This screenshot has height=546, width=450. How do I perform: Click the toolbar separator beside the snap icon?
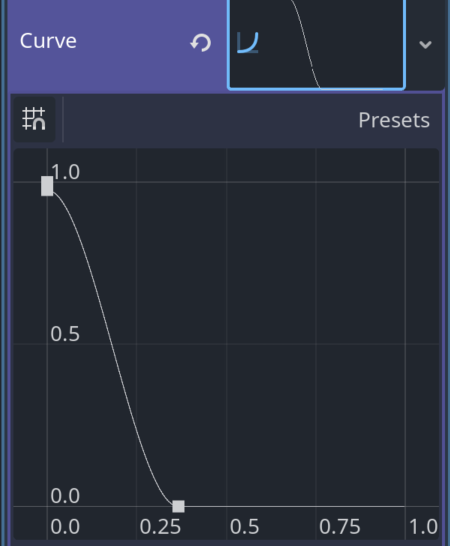63,119
